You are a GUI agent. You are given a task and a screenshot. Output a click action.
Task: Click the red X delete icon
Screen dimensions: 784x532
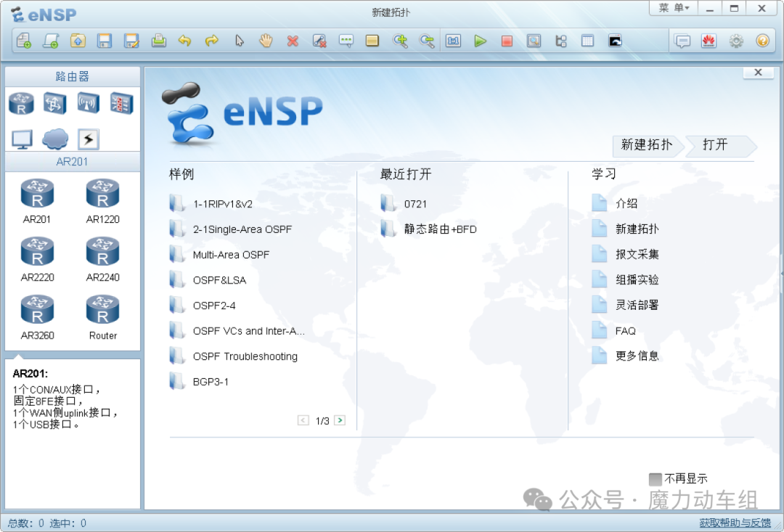click(x=293, y=41)
